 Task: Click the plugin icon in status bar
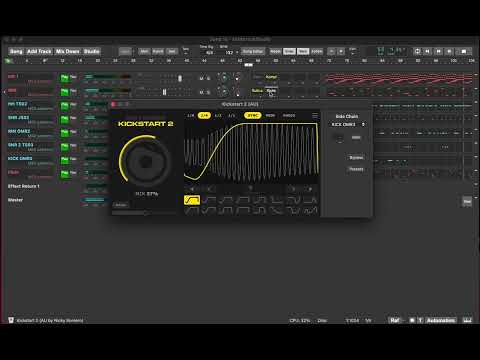click(11, 320)
